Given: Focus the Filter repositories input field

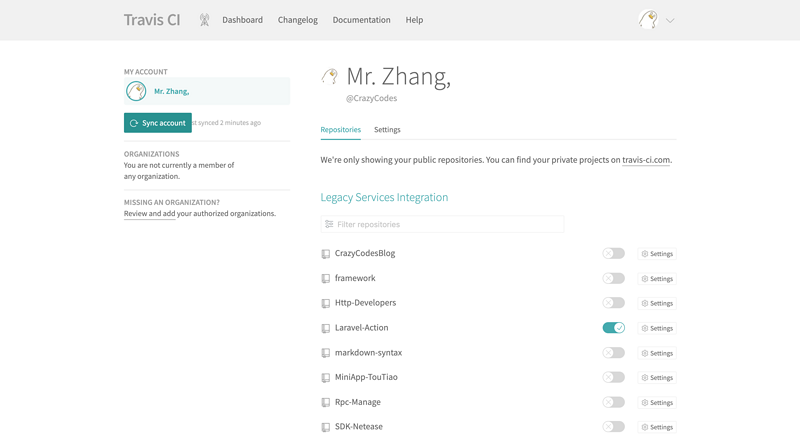Looking at the screenshot, I should tap(442, 224).
